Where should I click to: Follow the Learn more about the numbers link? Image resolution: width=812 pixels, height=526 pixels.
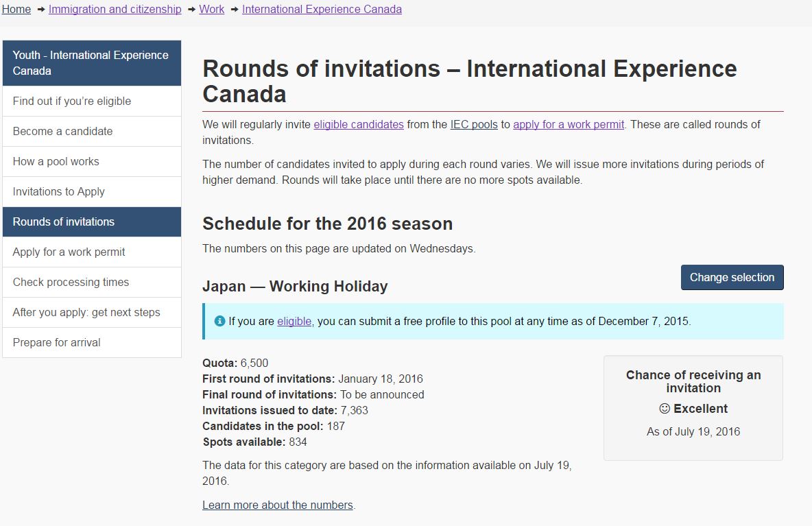coord(278,505)
